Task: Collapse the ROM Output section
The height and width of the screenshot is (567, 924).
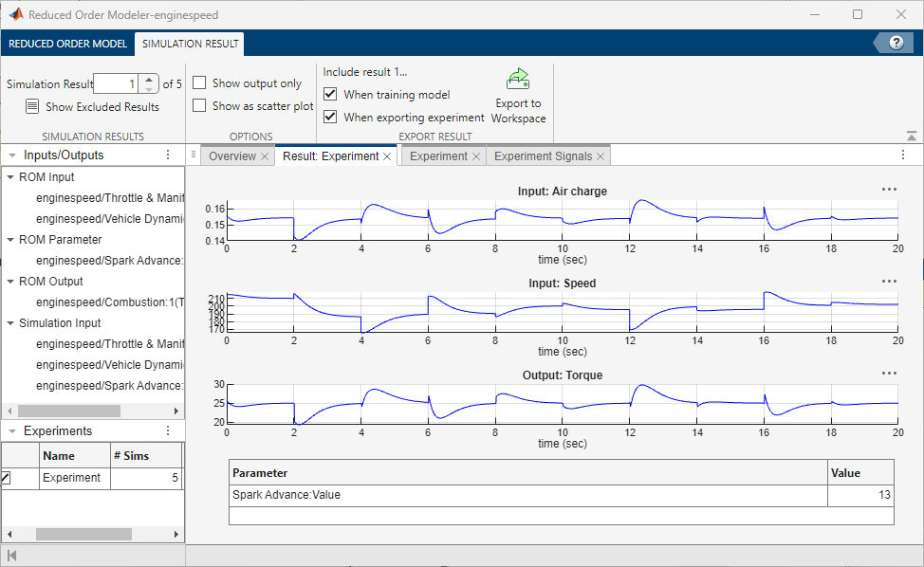Action: pyautogui.click(x=9, y=281)
